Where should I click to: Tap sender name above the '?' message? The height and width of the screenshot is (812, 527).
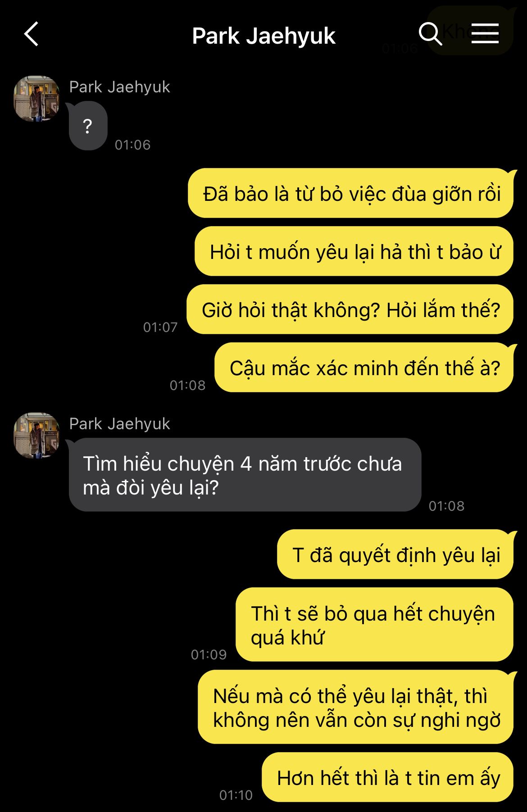coord(120,87)
